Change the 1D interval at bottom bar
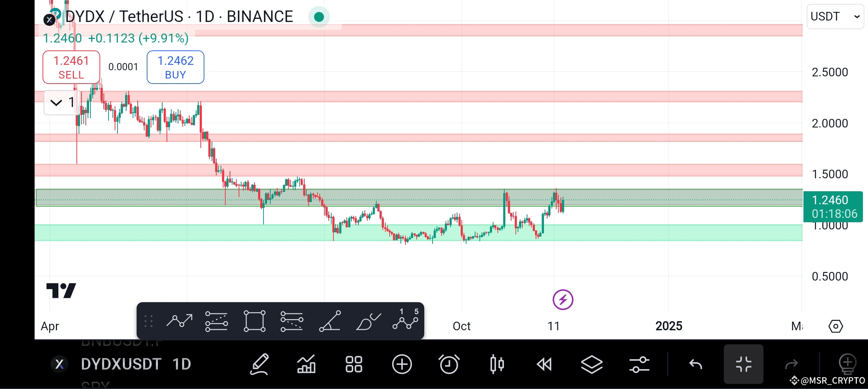This screenshot has height=389, width=868. [x=182, y=364]
